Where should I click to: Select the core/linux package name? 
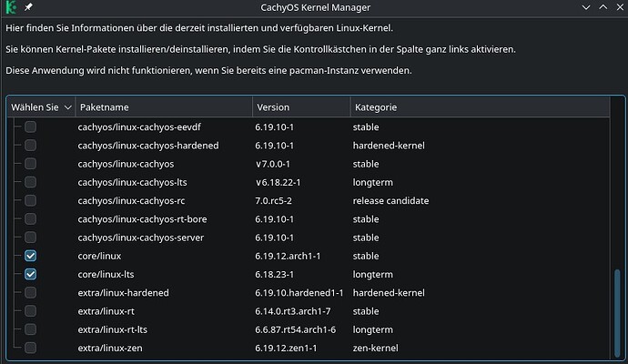[99, 256]
